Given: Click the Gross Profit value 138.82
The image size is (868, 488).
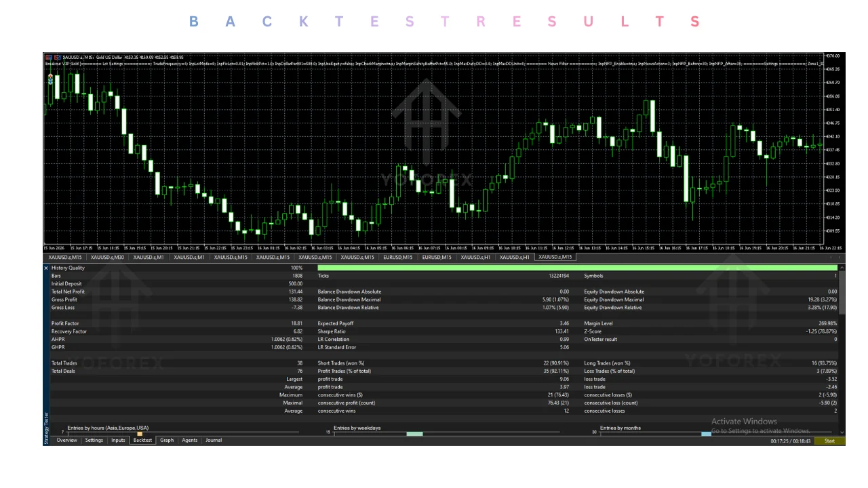Looking at the screenshot, I should [x=296, y=300].
